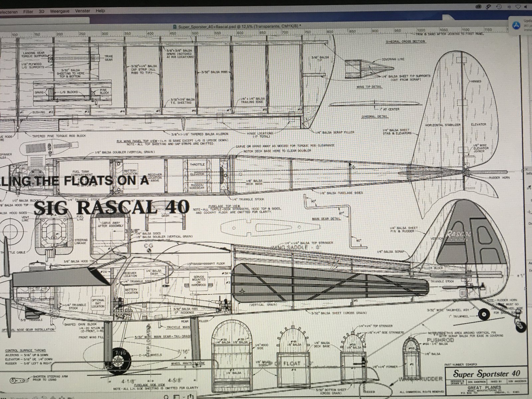Click the volume icon in menu bar
This screenshot has height=399, width=532.
coord(526,7)
